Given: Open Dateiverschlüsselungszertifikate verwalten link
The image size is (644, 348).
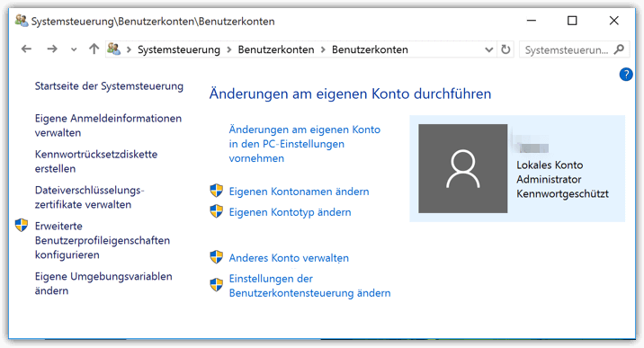Looking at the screenshot, I should tap(90, 198).
